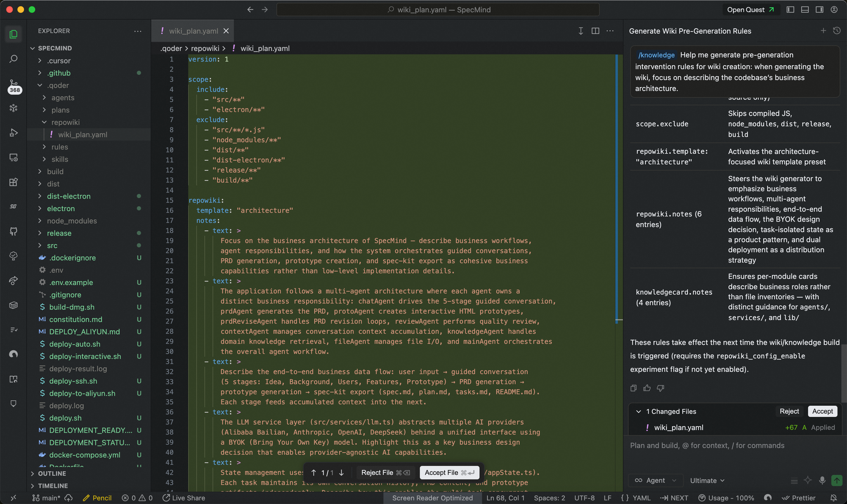The image size is (847, 504).
Task: Click the split editor icon
Action: [x=595, y=31]
